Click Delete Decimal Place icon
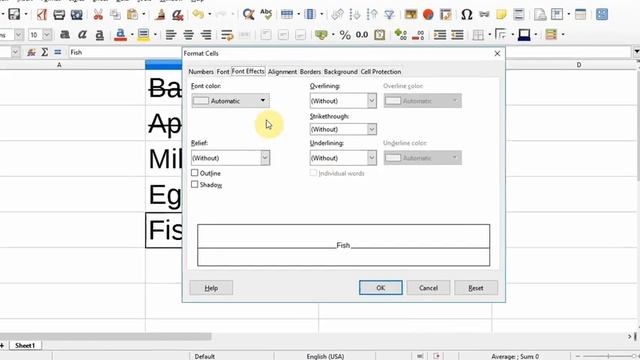The height and width of the screenshot is (360, 640). pyautogui.click(x=418, y=35)
